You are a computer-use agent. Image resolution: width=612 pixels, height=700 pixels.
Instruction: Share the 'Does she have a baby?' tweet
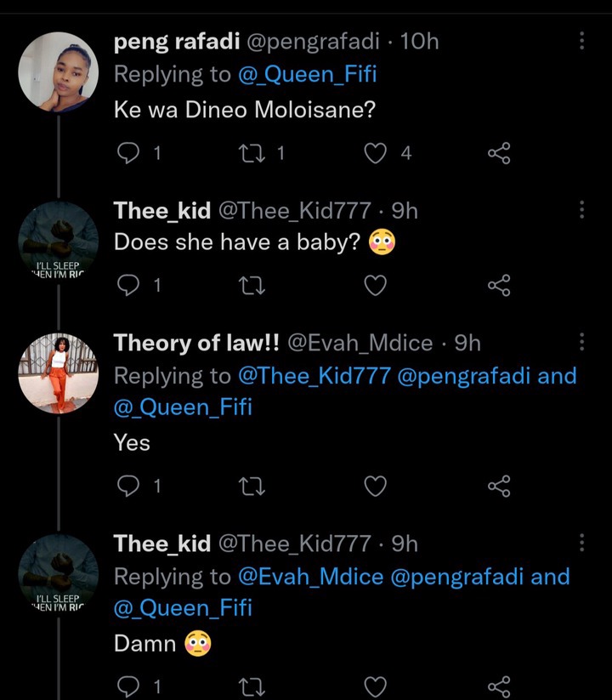point(499,285)
